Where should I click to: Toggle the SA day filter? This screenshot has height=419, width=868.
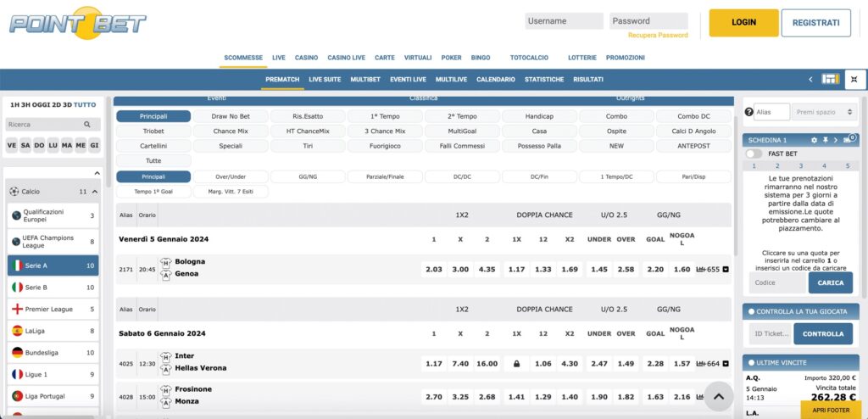coord(25,145)
